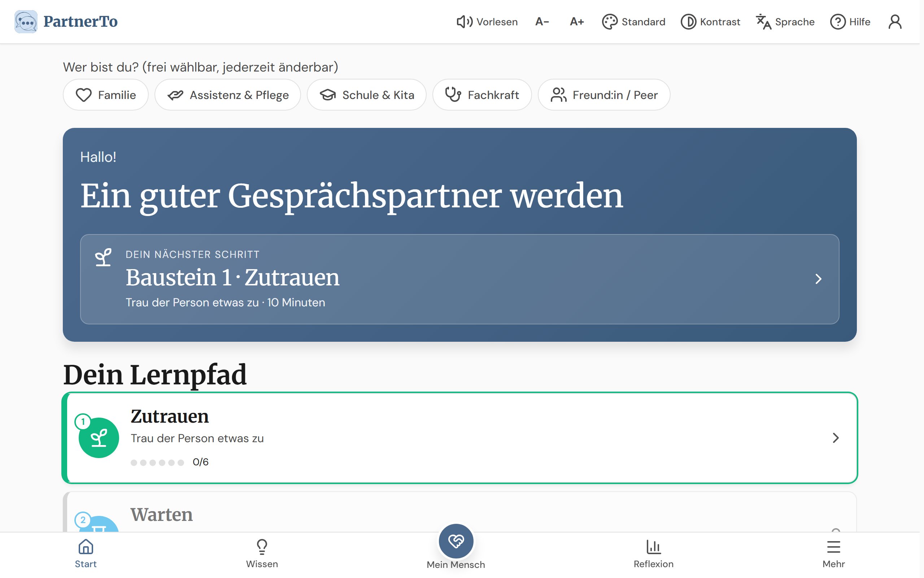This screenshot has height=578, width=924.
Task: Toggle the Kontrast mode label
Action: (720, 22)
